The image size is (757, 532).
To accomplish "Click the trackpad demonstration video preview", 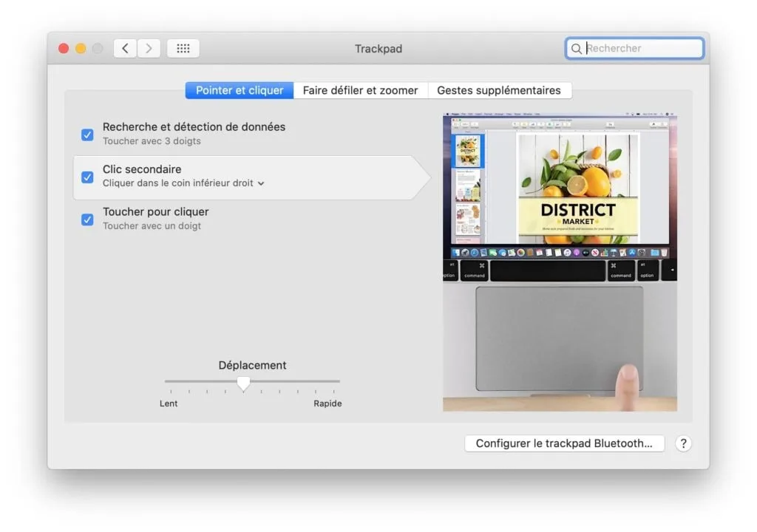I will 559,260.
